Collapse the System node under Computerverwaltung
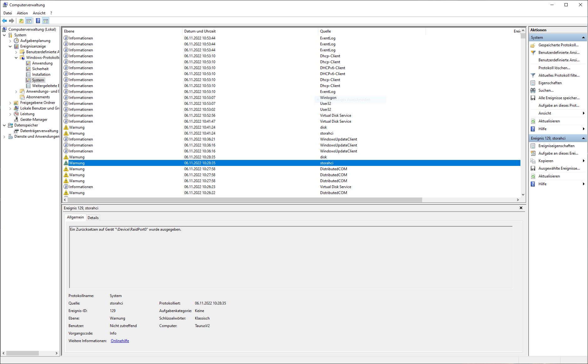The width and height of the screenshot is (588, 364). (4, 35)
